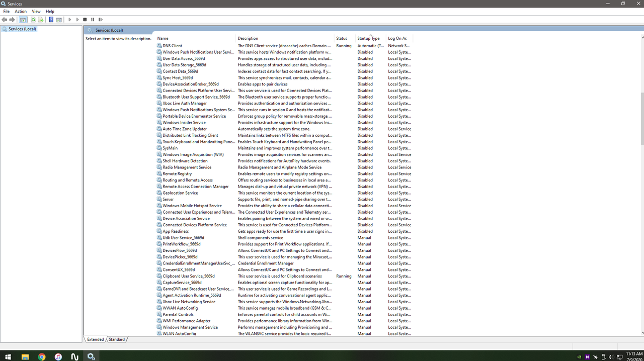
Task: Open Google Chrome from the taskbar
Action: [42, 356]
